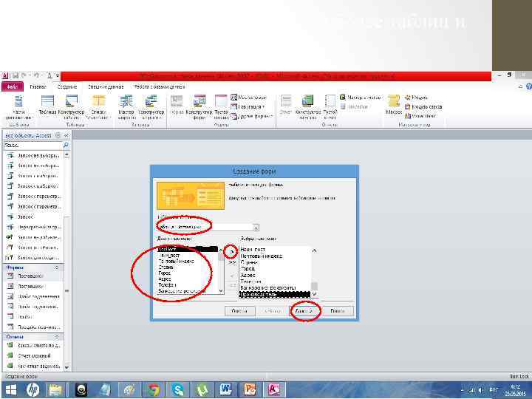Click the Отчет (Report) ribbon icon
Screen dimensions: 532x399
click(x=286, y=106)
